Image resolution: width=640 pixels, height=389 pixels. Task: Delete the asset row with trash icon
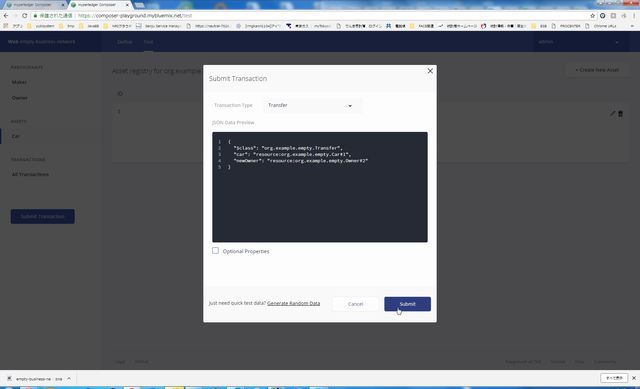(x=620, y=113)
